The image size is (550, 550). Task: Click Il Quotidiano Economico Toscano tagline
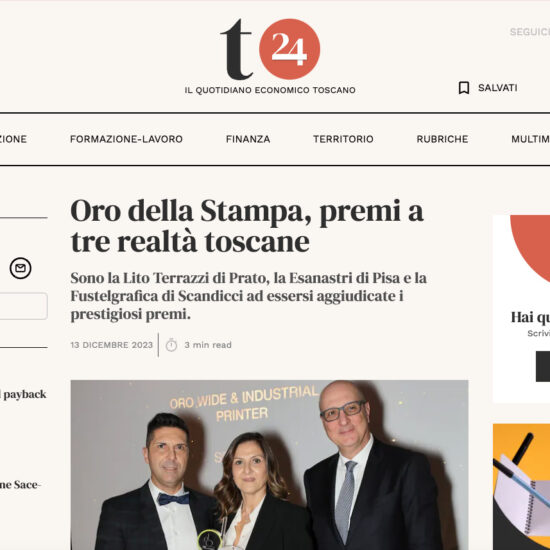pyautogui.click(x=270, y=90)
